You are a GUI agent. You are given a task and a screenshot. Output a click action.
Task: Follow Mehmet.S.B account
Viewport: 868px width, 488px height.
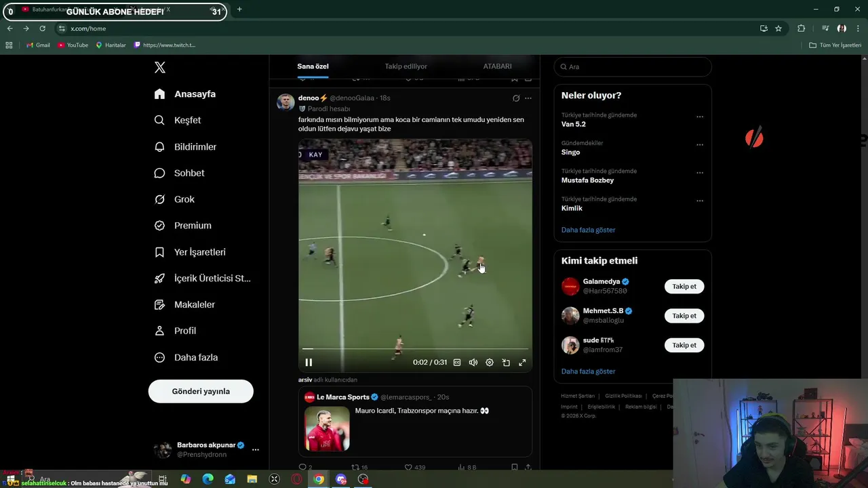684,316
